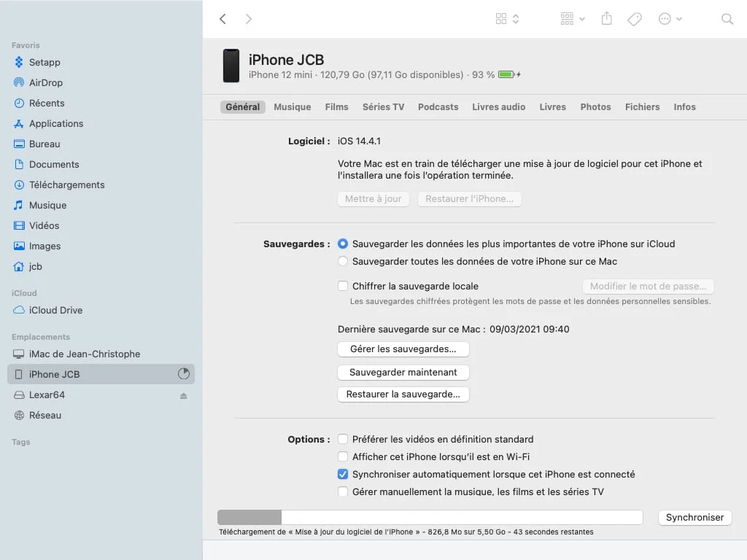Viewport: 747px width, 560px height.
Task: Uncheck Synchroniser automatiquement option
Action: [343, 474]
